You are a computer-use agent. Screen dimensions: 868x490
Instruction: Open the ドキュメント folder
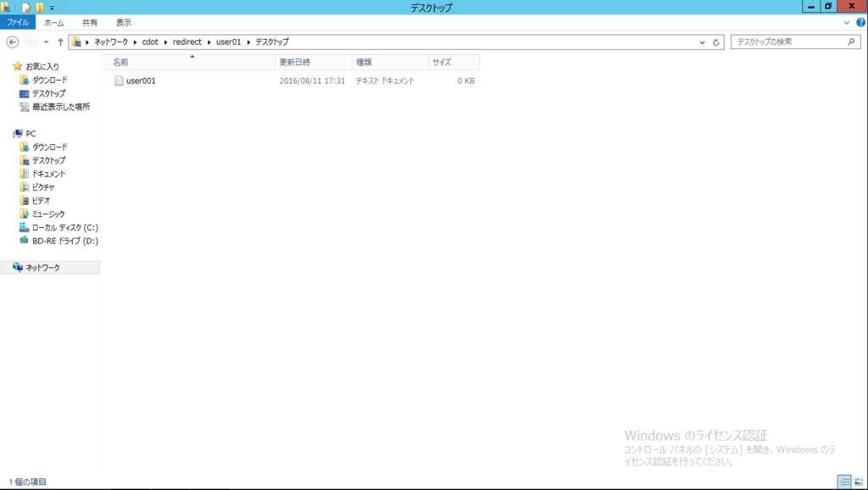coord(48,174)
